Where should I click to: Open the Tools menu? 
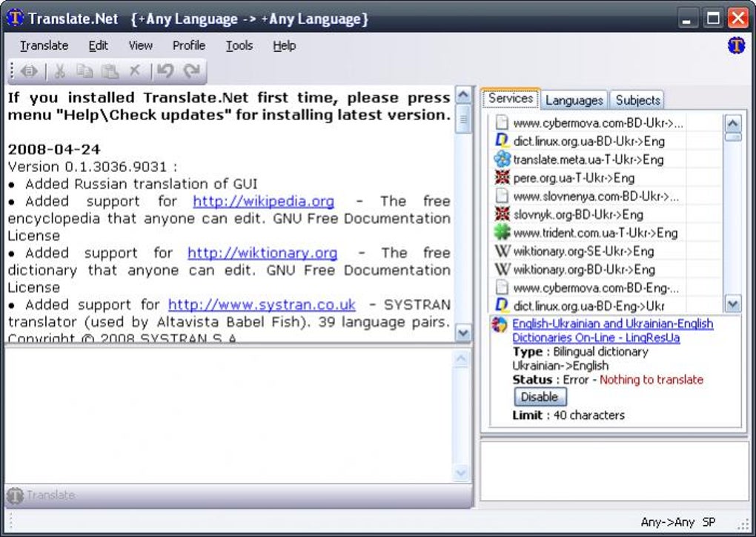[239, 46]
